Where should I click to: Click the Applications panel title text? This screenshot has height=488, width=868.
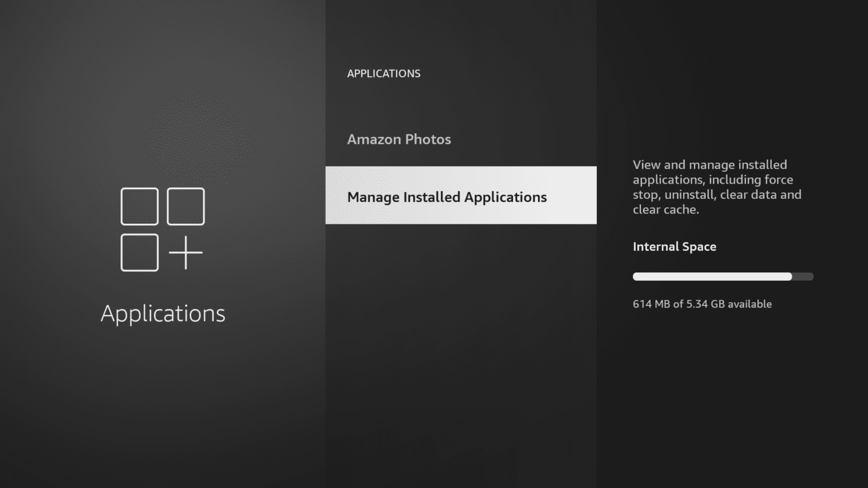point(162,313)
